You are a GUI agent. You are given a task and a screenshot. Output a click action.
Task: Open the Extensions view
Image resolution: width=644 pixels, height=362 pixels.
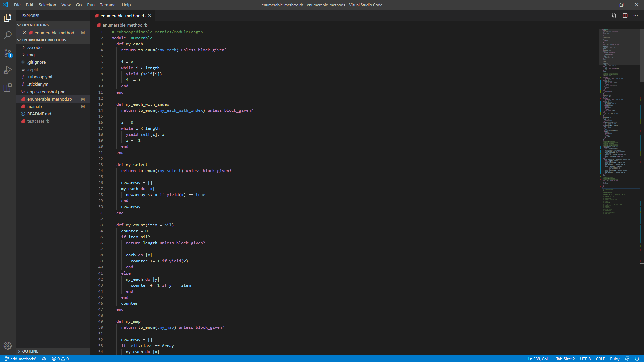pos(8,88)
